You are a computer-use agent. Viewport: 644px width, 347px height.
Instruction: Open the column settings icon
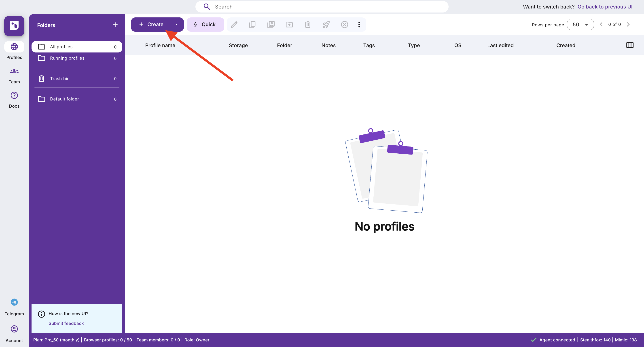click(x=630, y=45)
